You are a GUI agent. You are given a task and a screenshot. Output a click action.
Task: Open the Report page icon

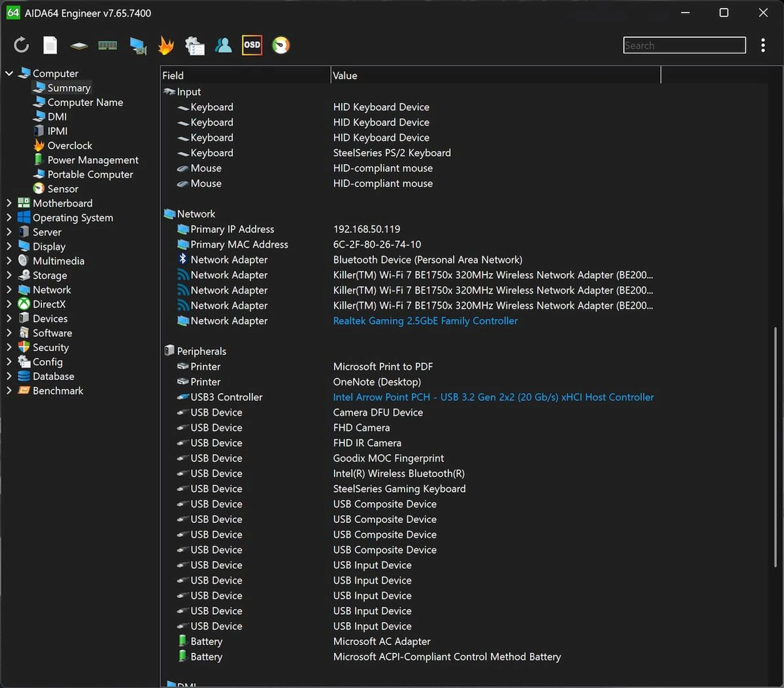tap(50, 45)
